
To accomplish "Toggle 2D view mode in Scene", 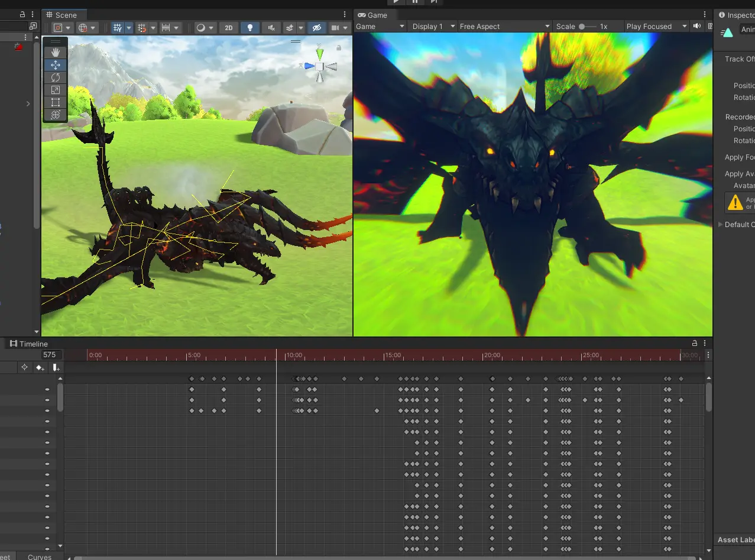I will point(228,28).
